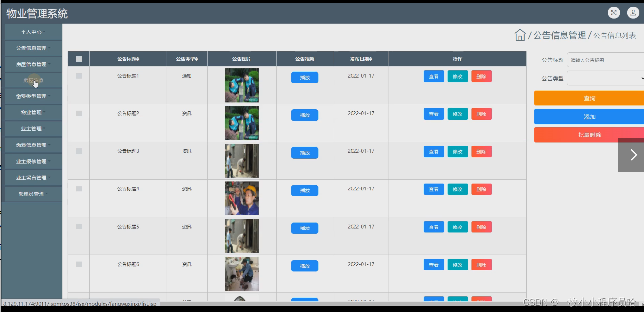Click the red 批量删除 button

pos(589,135)
